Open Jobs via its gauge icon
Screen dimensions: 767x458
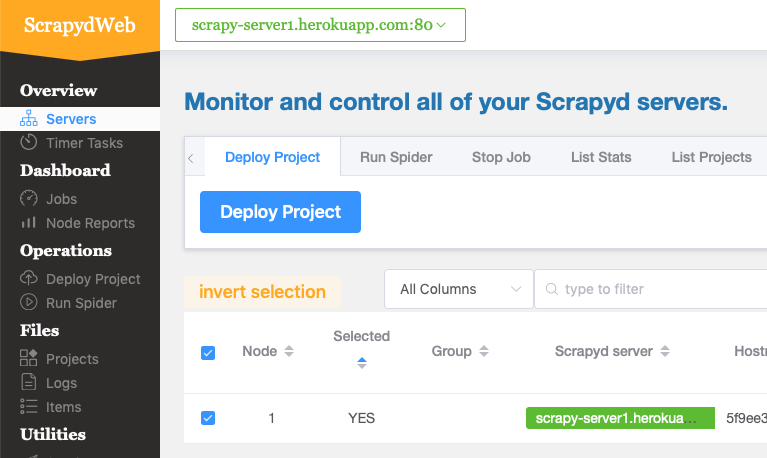[x=28, y=199]
